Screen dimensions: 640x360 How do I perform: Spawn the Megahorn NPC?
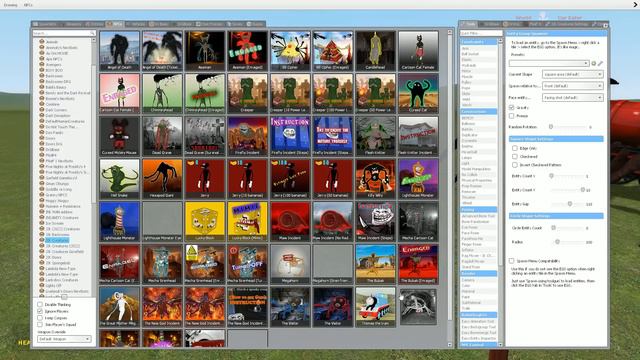[x=290, y=264]
